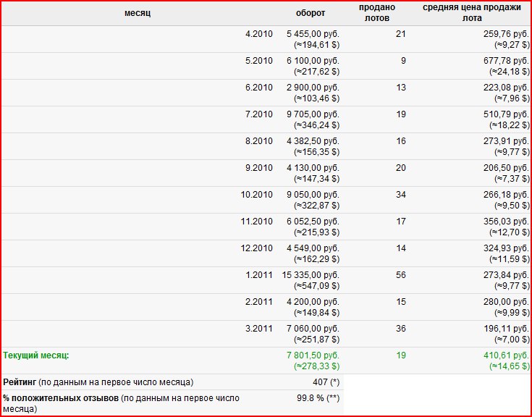Click dollar equivalent (≈547,09 $)
The height and width of the screenshot is (417, 532).
tap(316, 286)
